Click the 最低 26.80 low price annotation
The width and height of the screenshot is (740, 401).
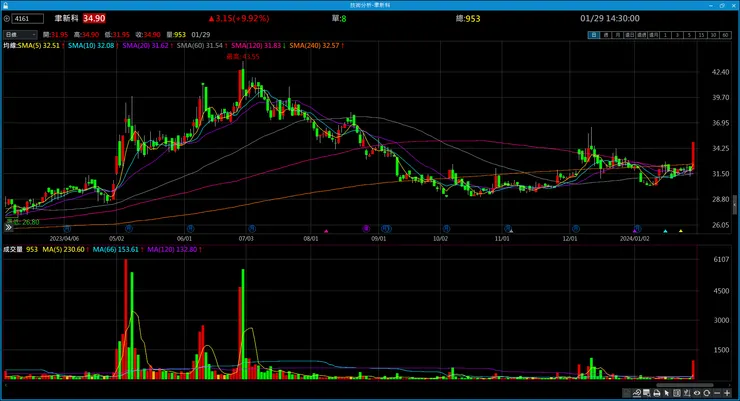point(23,222)
